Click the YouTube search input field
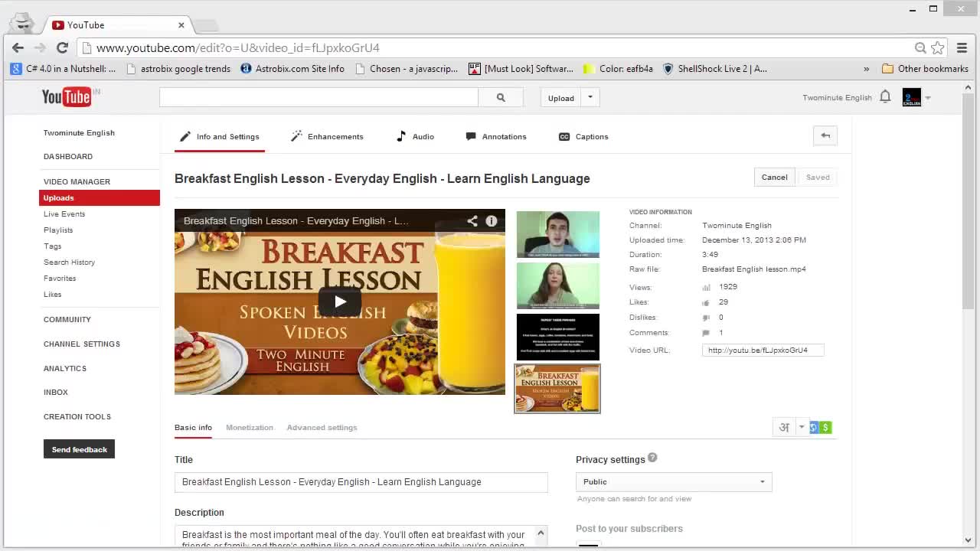 (318, 98)
